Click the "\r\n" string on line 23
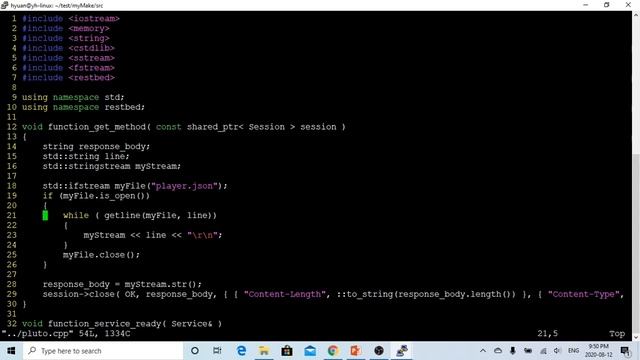The height and width of the screenshot is (360, 640). pyautogui.click(x=202, y=235)
